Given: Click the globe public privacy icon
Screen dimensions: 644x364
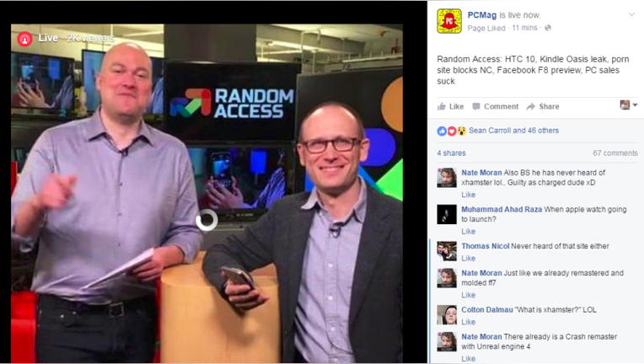Looking at the screenshot, I should click(547, 28).
